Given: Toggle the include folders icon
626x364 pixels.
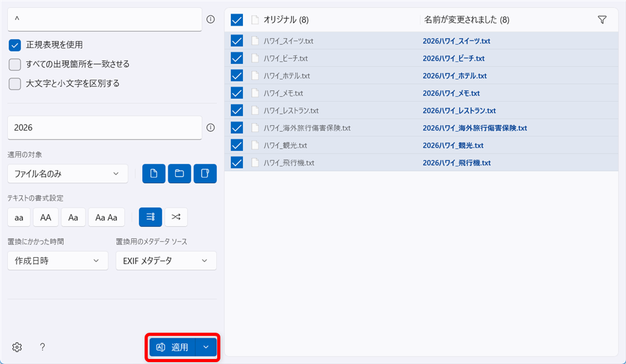Looking at the screenshot, I should pyautogui.click(x=179, y=173).
